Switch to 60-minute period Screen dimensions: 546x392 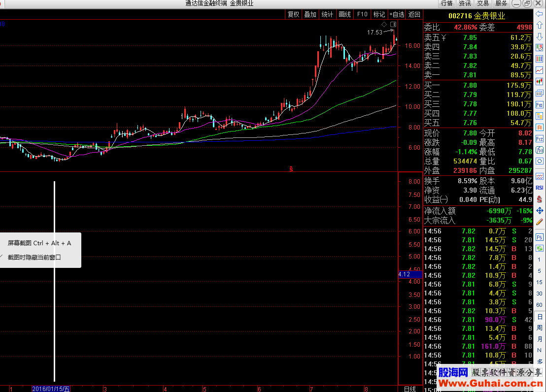point(540,305)
